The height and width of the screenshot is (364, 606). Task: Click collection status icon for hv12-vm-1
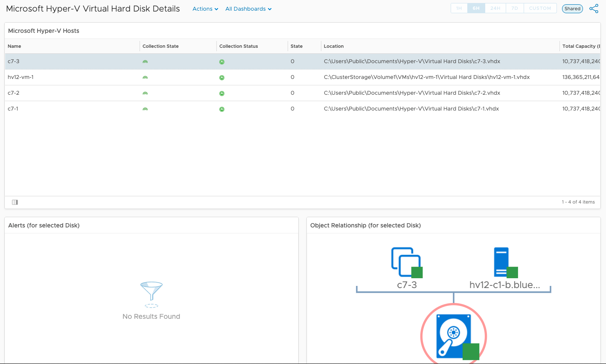(x=222, y=78)
